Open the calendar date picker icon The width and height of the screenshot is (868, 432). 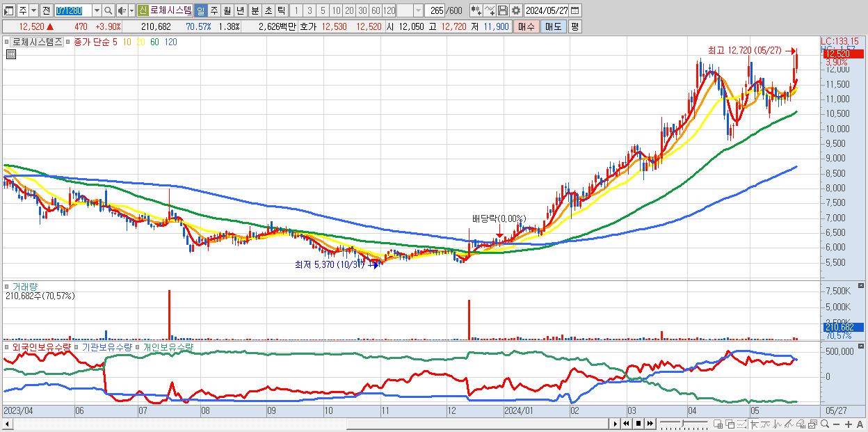point(575,10)
